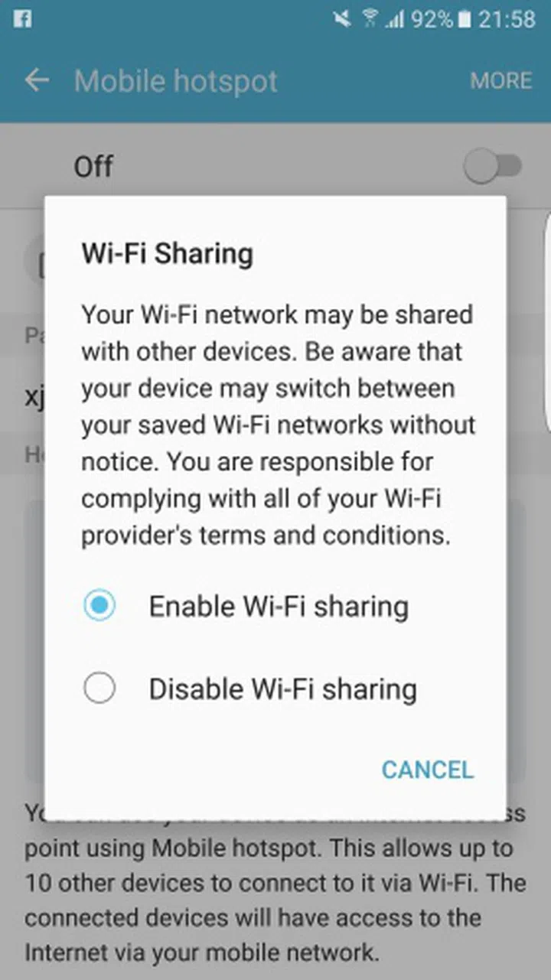Select the Enable Wi-Fi sharing radio button

coord(99,606)
